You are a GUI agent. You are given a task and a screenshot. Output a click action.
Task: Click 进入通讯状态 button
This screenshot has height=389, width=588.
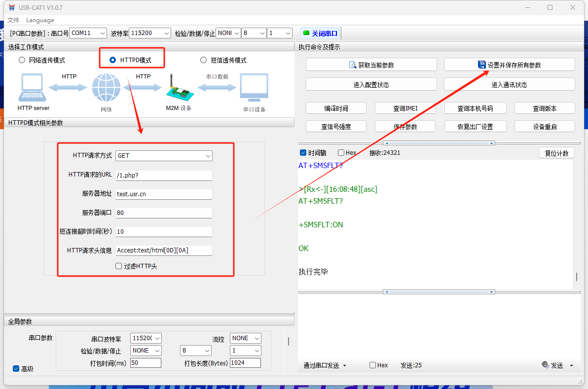[509, 84]
